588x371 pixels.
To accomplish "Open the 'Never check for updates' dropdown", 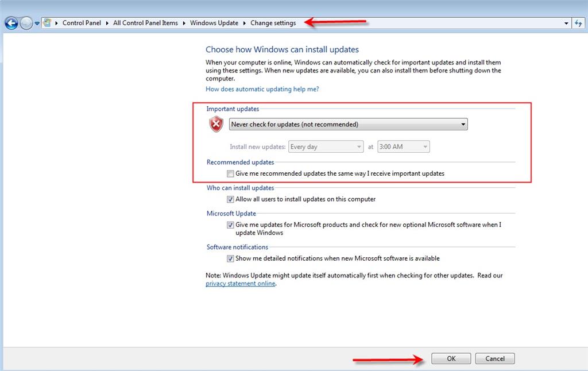I will [349, 124].
